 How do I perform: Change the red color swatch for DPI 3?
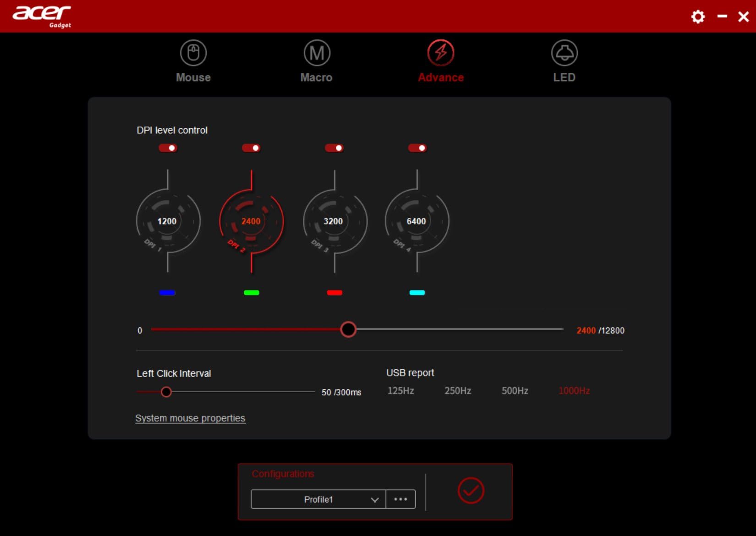click(334, 293)
